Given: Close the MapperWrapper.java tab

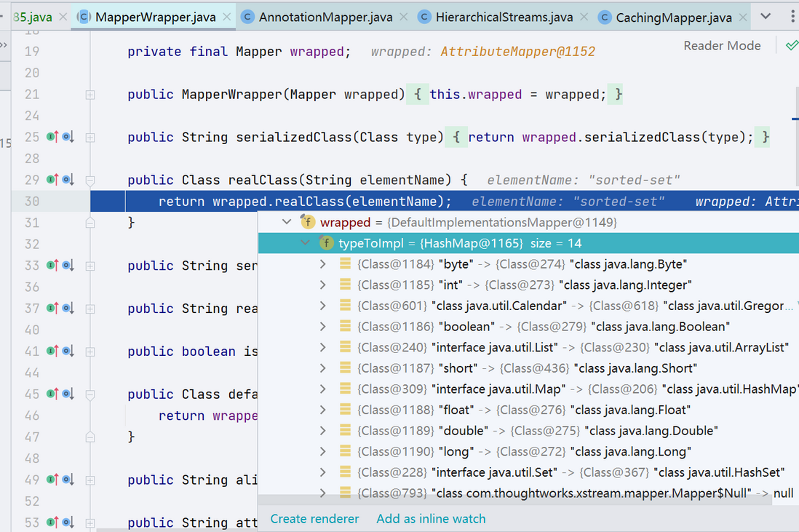Looking at the screenshot, I should coord(227,17).
